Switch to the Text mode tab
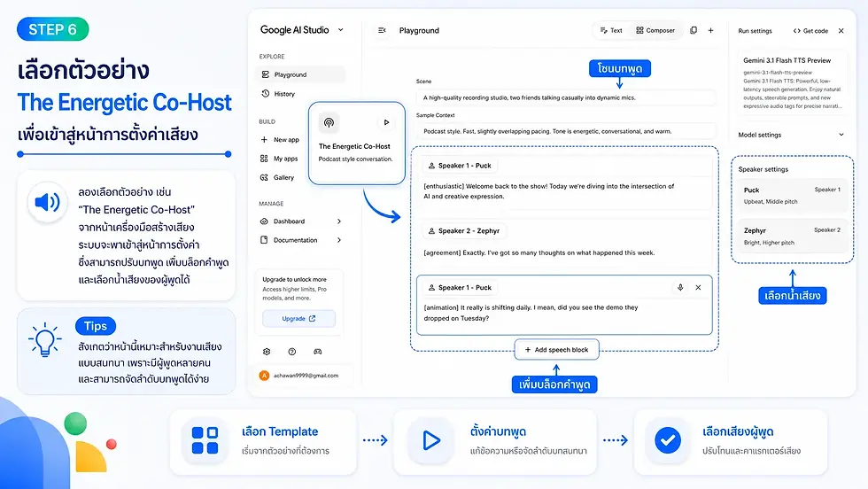The width and height of the screenshot is (868, 489). pos(611,30)
